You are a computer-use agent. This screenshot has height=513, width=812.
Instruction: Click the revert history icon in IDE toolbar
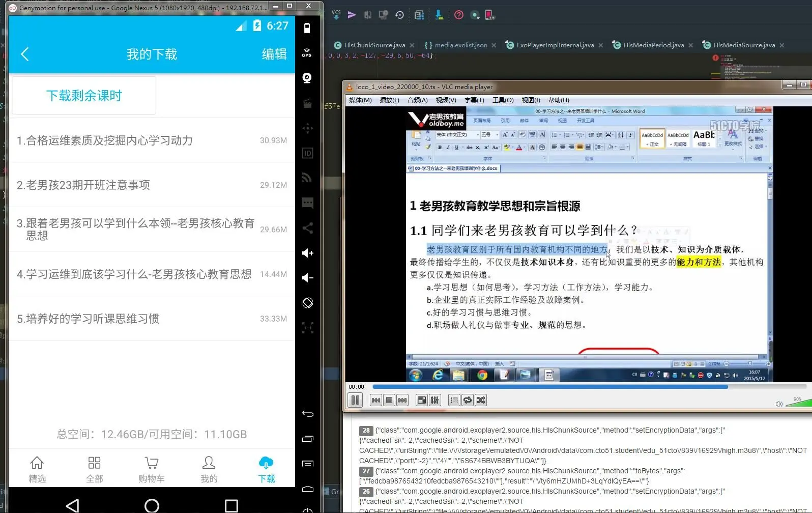click(399, 15)
